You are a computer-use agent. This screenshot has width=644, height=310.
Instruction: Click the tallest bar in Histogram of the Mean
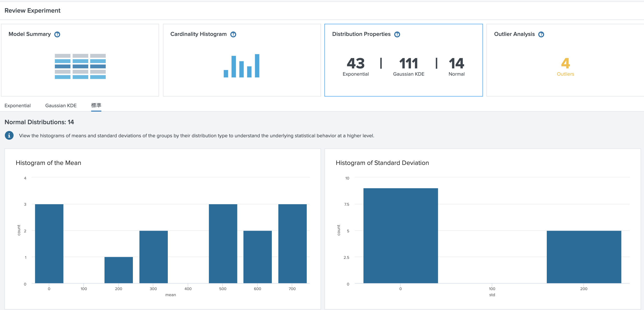(49, 244)
